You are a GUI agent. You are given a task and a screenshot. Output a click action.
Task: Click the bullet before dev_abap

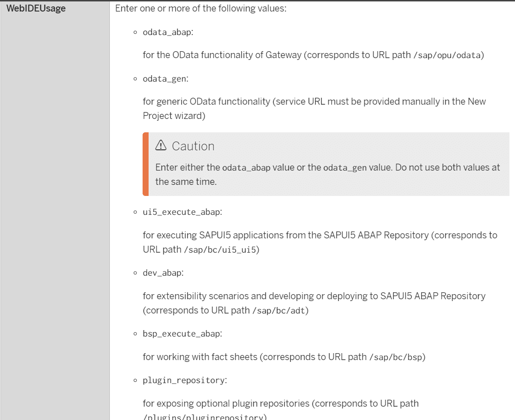[x=135, y=273]
